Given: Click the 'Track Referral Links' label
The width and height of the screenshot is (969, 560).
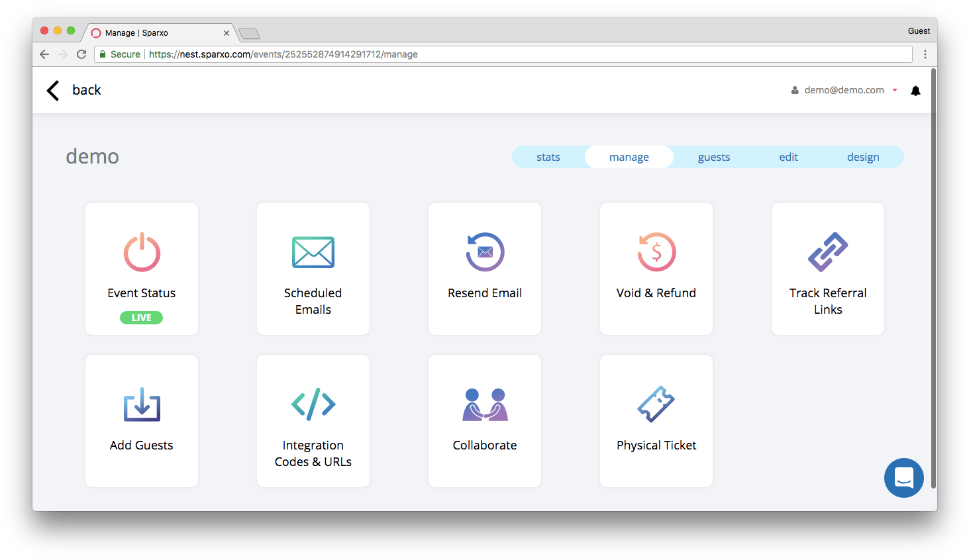Looking at the screenshot, I should pyautogui.click(x=828, y=301).
